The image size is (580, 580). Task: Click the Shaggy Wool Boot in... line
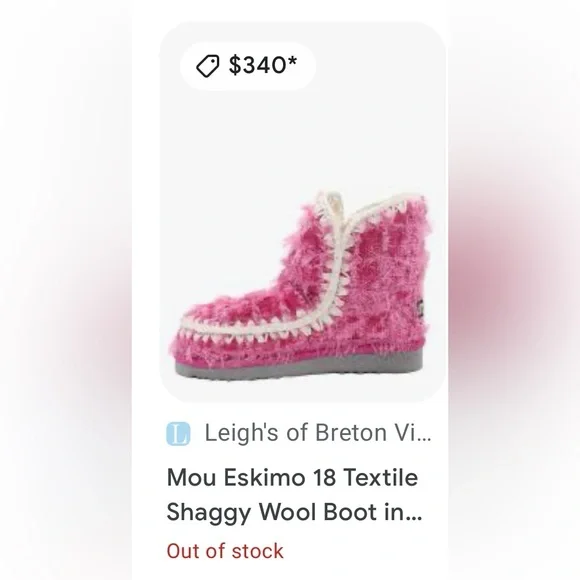click(x=294, y=513)
